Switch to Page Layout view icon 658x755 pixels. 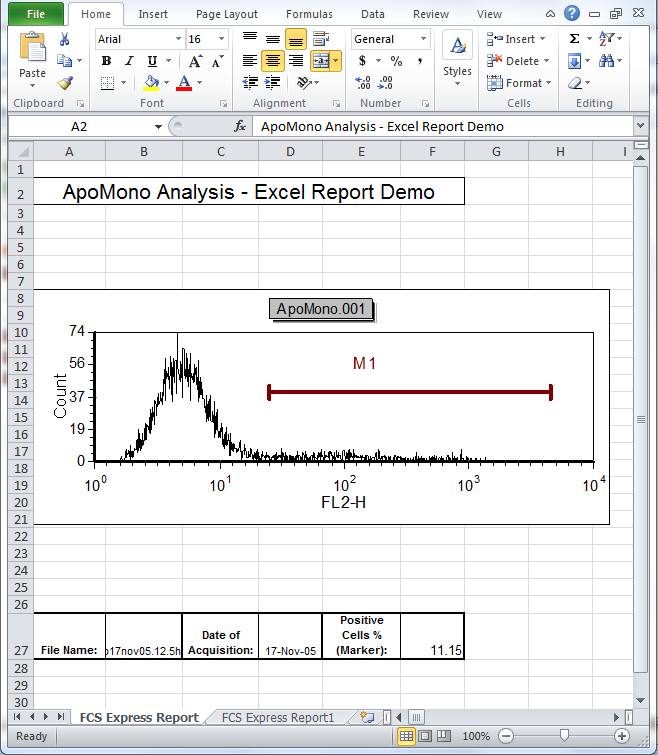[425, 736]
